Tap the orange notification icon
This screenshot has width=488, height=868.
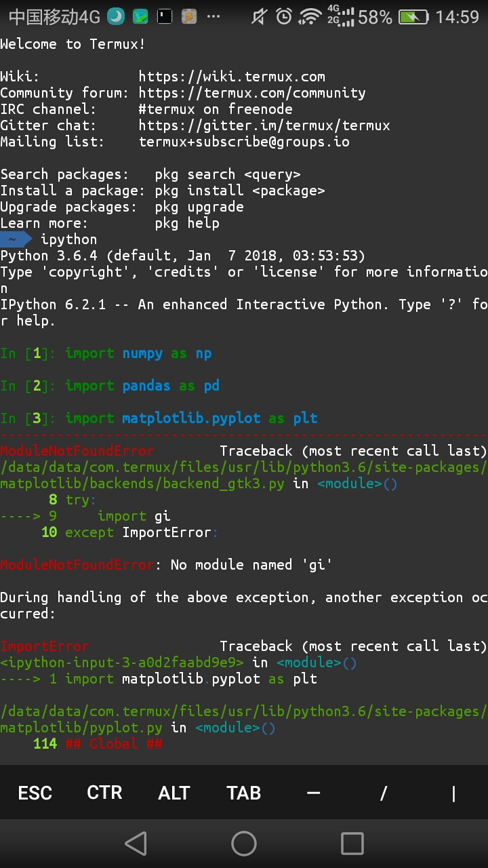[x=189, y=17]
